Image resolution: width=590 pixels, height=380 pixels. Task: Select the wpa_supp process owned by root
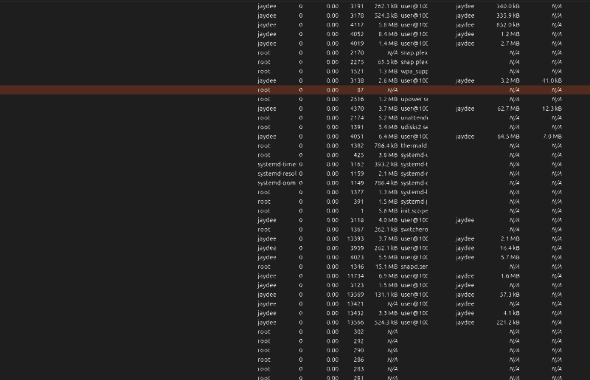295,71
